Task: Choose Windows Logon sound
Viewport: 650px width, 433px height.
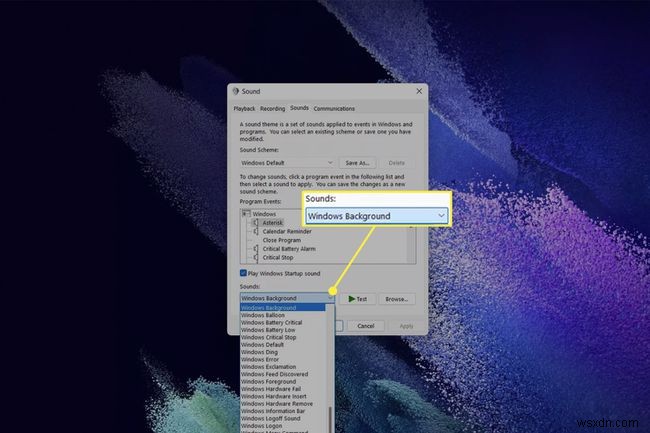Action: point(283,426)
